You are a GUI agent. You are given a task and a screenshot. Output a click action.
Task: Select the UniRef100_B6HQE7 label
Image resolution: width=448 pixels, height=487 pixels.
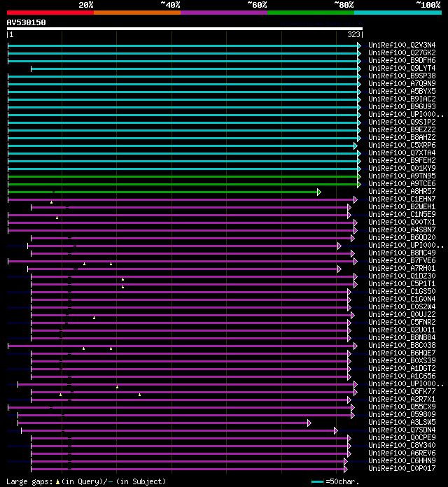pyautogui.click(x=402, y=353)
